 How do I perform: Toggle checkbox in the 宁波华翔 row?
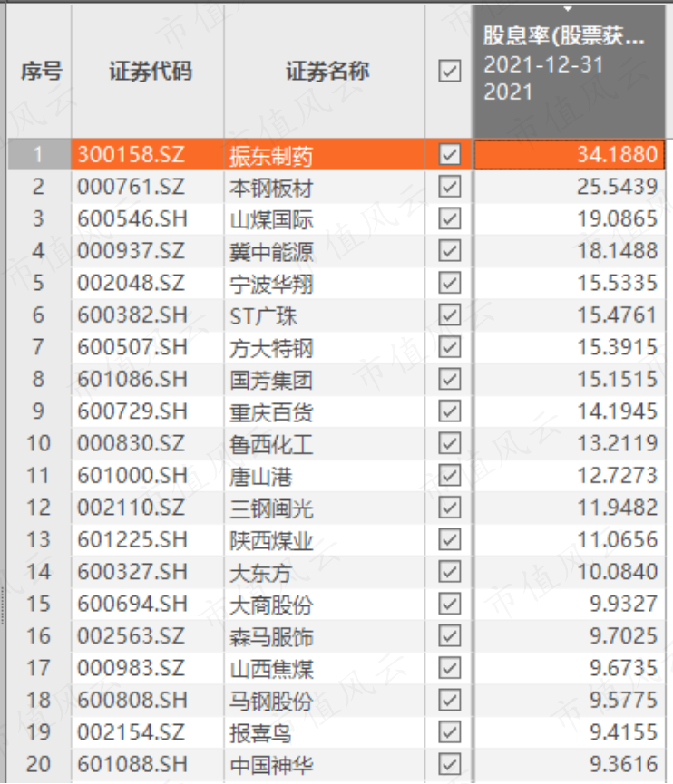pos(449,283)
